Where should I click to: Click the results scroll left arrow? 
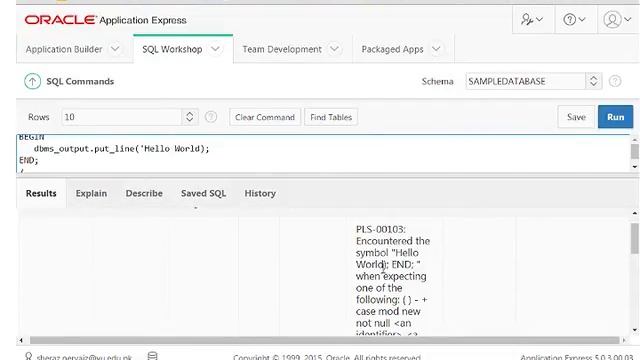[21, 340]
